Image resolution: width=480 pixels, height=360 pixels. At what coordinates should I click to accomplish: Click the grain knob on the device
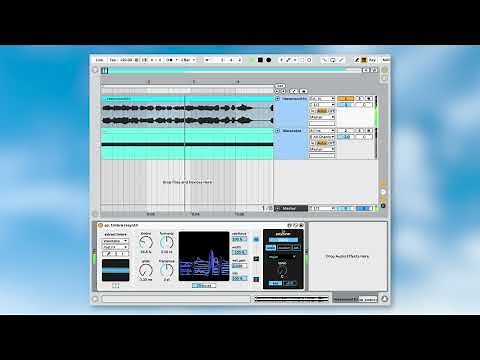146,270
